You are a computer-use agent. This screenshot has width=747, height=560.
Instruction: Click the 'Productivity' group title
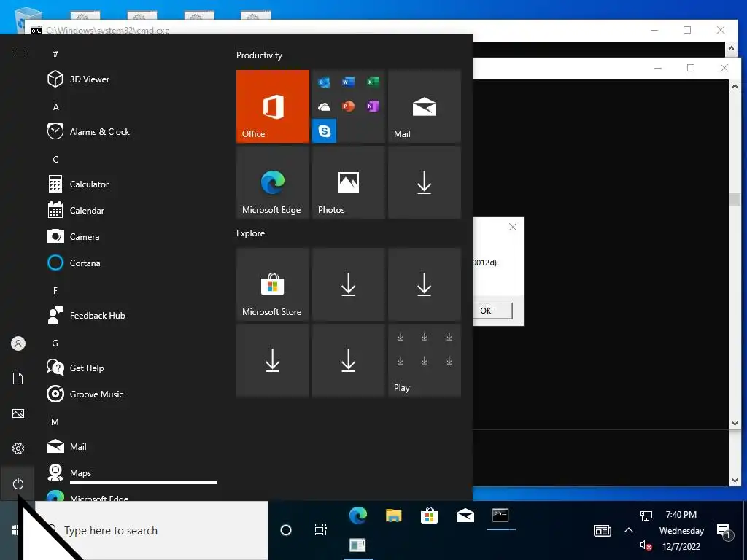(x=259, y=55)
